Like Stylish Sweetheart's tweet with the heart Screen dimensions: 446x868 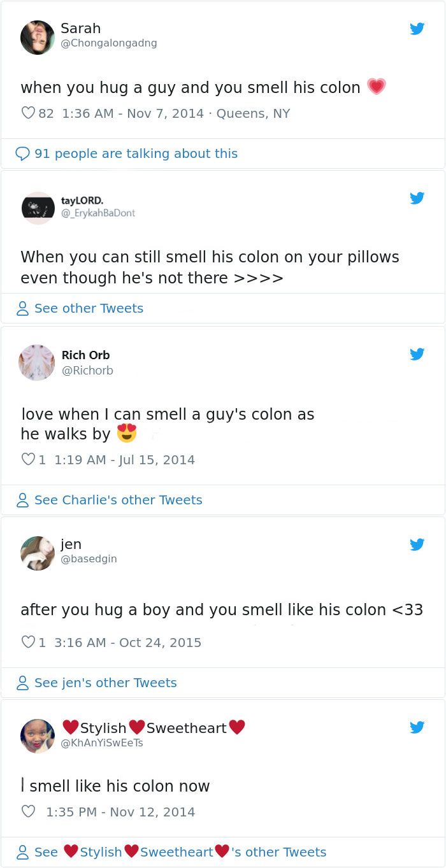[28, 812]
